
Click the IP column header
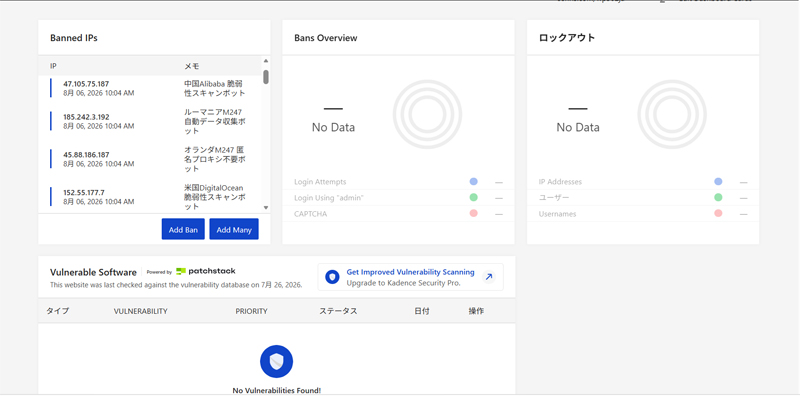coord(53,66)
